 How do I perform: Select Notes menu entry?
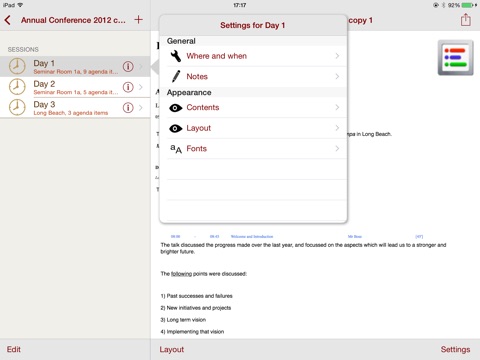(253, 77)
